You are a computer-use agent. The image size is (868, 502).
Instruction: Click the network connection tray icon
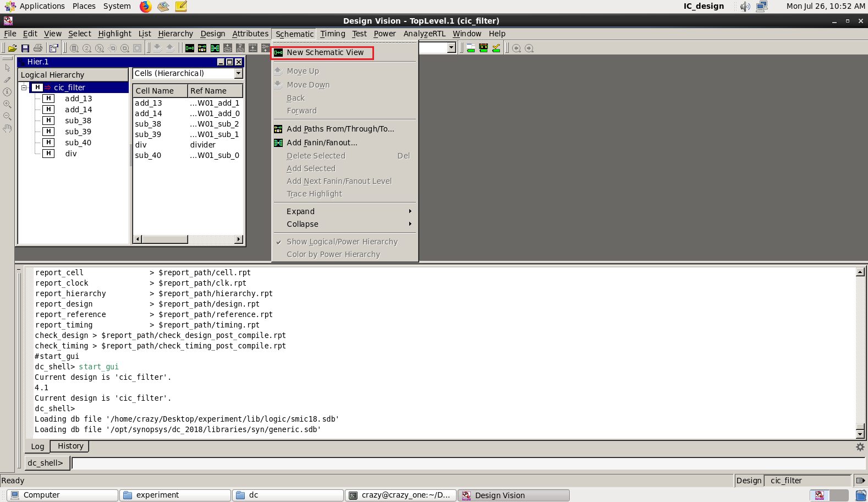(x=762, y=6)
